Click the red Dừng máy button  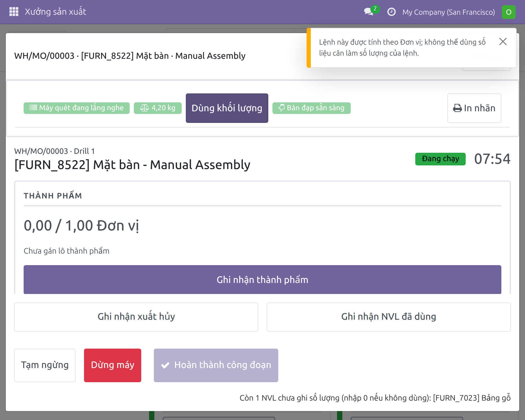(x=113, y=365)
